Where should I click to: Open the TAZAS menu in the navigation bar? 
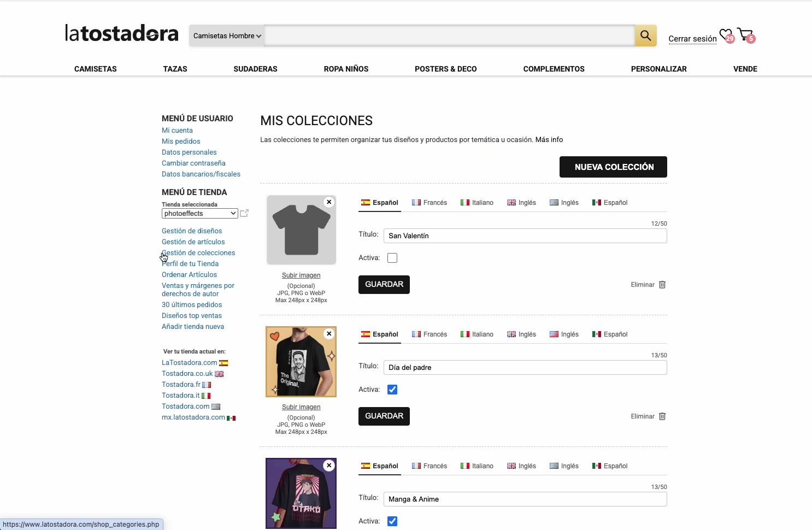pos(175,69)
